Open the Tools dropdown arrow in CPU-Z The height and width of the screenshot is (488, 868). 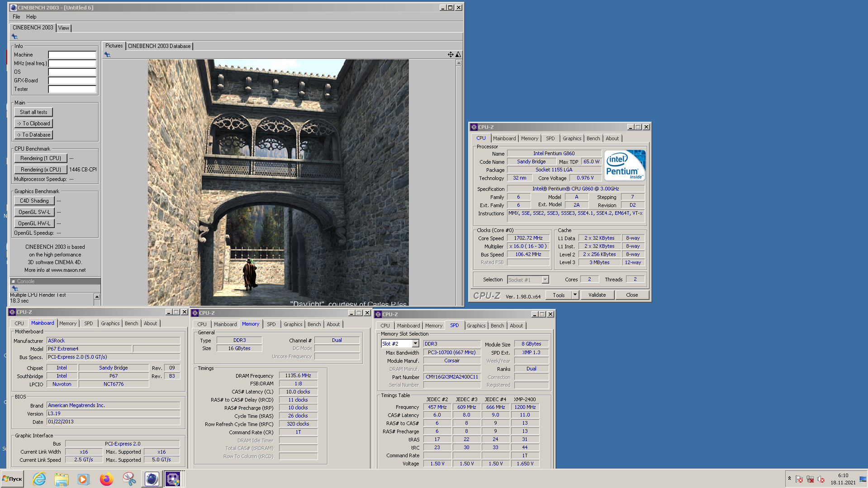tap(575, 295)
